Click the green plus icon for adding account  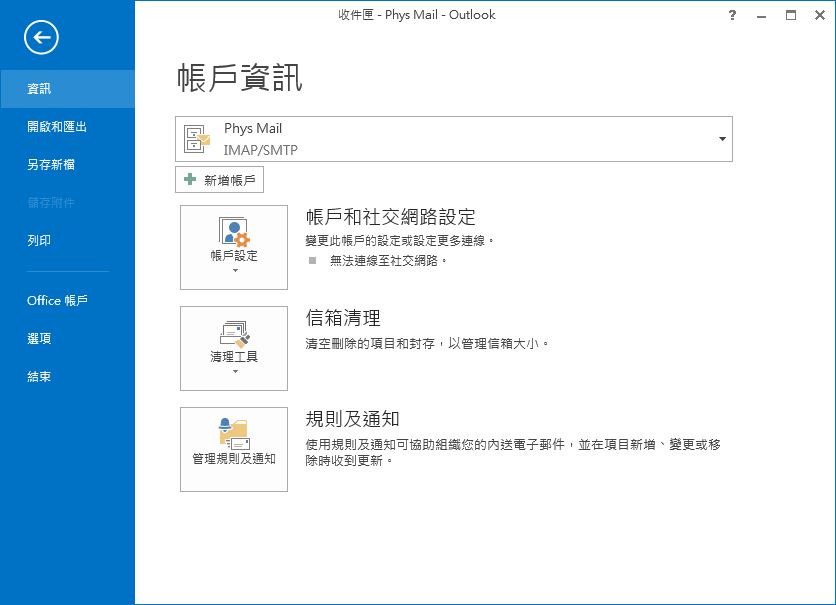point(190,179)
